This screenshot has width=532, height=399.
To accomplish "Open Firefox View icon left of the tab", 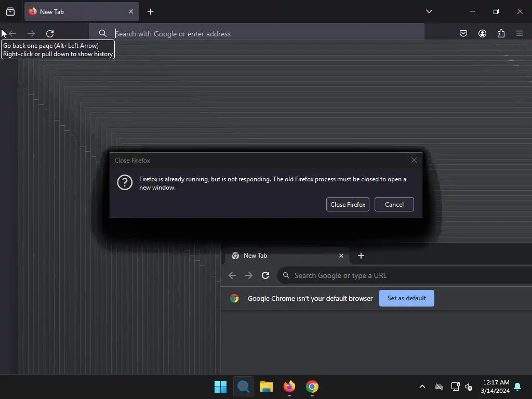I will click(x=10, y=11).
